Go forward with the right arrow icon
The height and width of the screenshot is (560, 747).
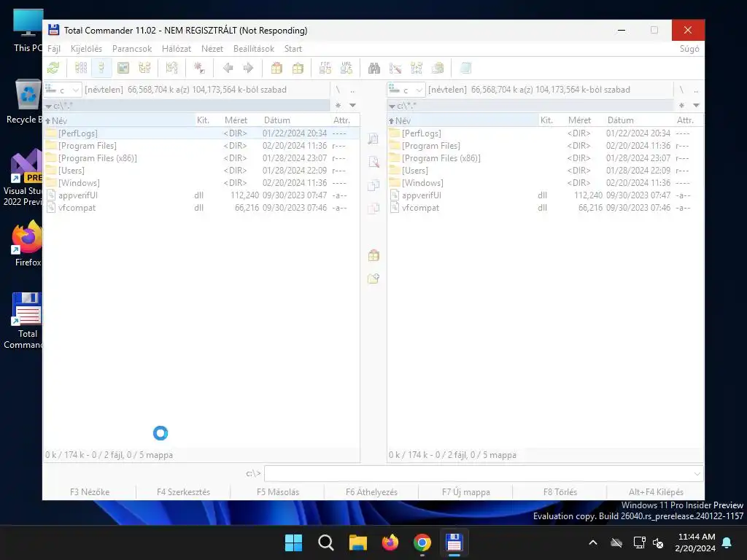point(248,68)
